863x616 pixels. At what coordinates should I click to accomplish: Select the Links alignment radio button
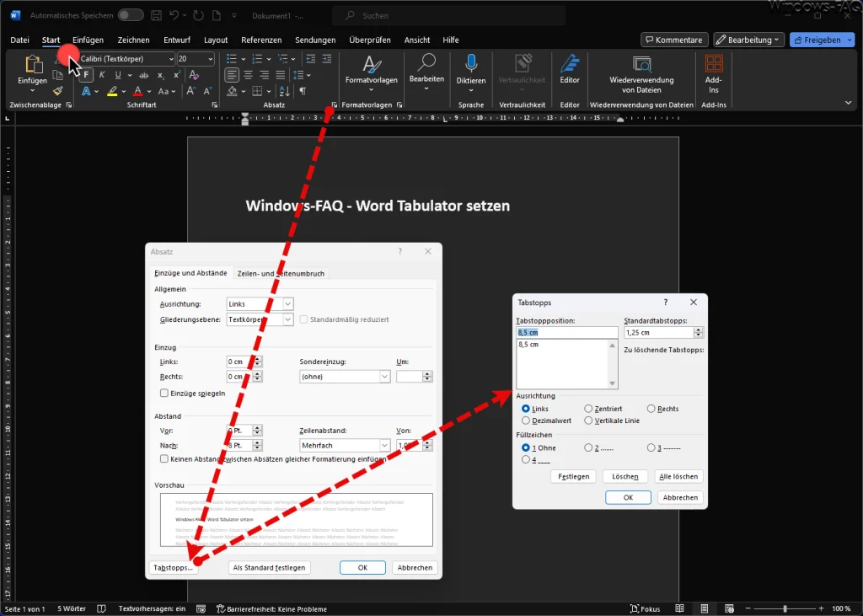[x=526, y=409]
